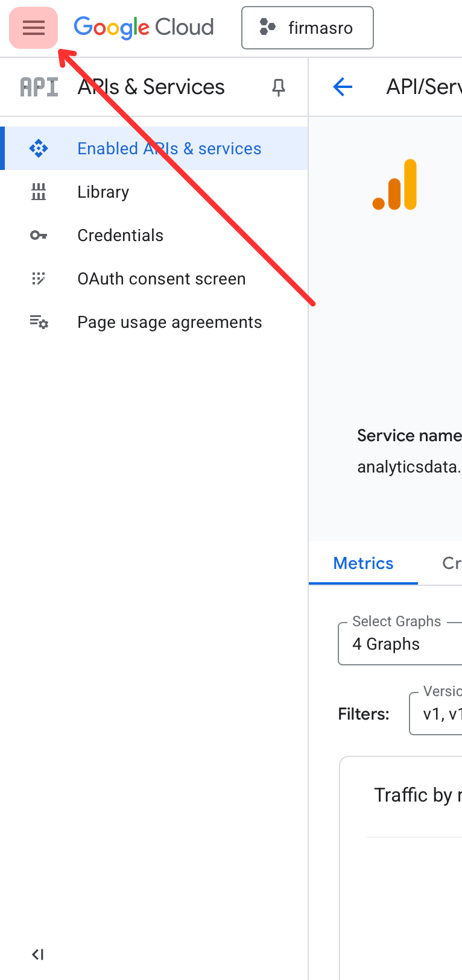462x980 pixels.
Task: Click the Service name label
Action: (x=410, y=436)
